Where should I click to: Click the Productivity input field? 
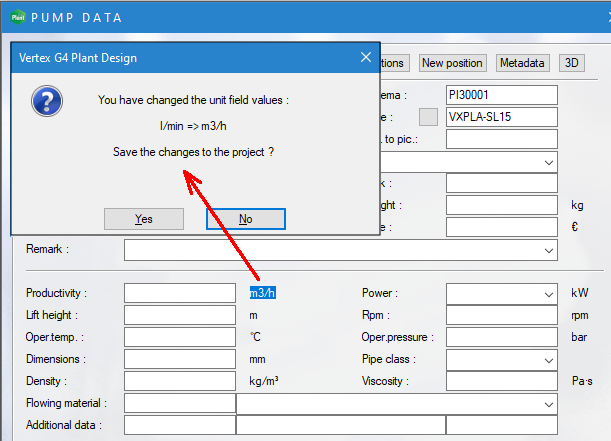coord(179,294)
